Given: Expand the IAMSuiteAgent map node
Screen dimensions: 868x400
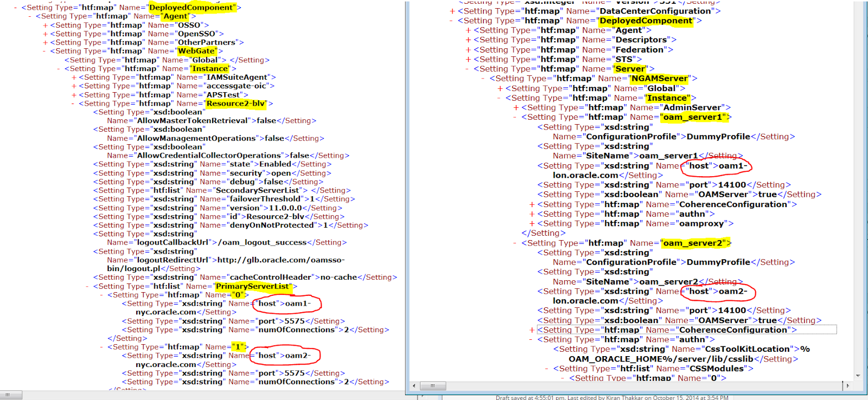Looking at the screenshot, I should point(74,78).
